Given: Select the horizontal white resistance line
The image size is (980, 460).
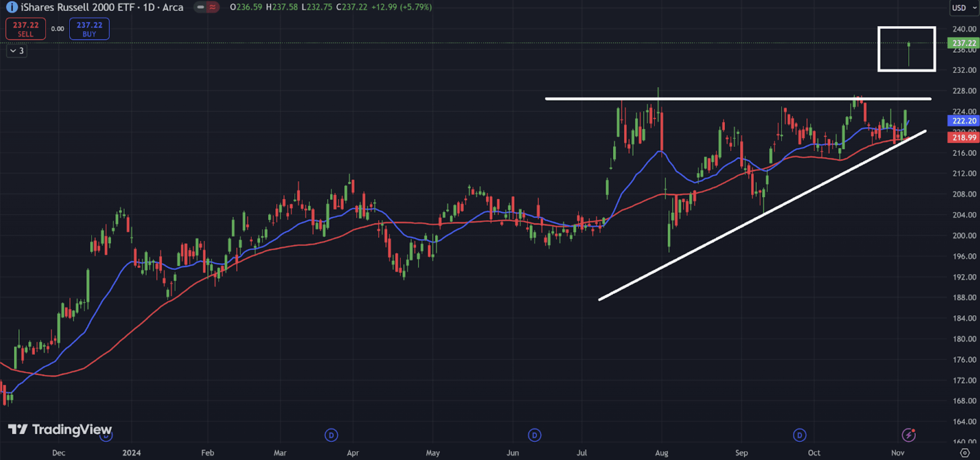Looking at the screenshot, I should click(x=723, y=99).
